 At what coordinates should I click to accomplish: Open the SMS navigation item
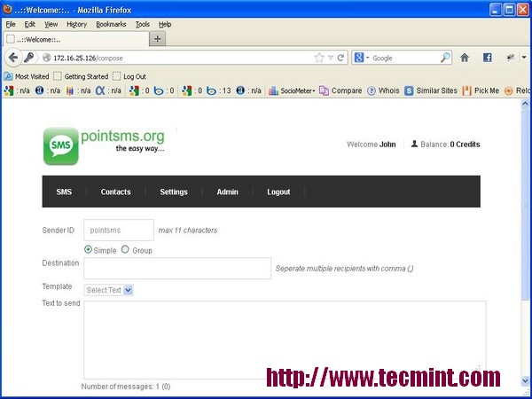coord(64,192)
